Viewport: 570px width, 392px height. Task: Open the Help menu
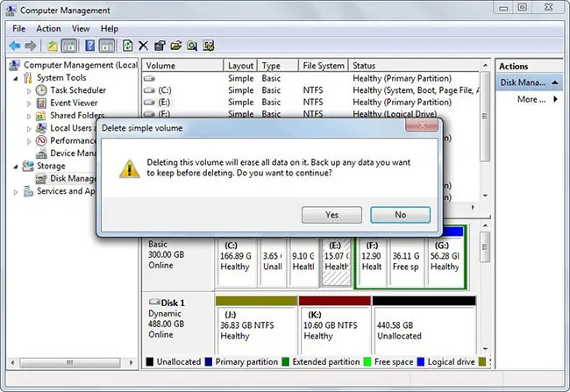pyautogui.click(x=110, y=29)
